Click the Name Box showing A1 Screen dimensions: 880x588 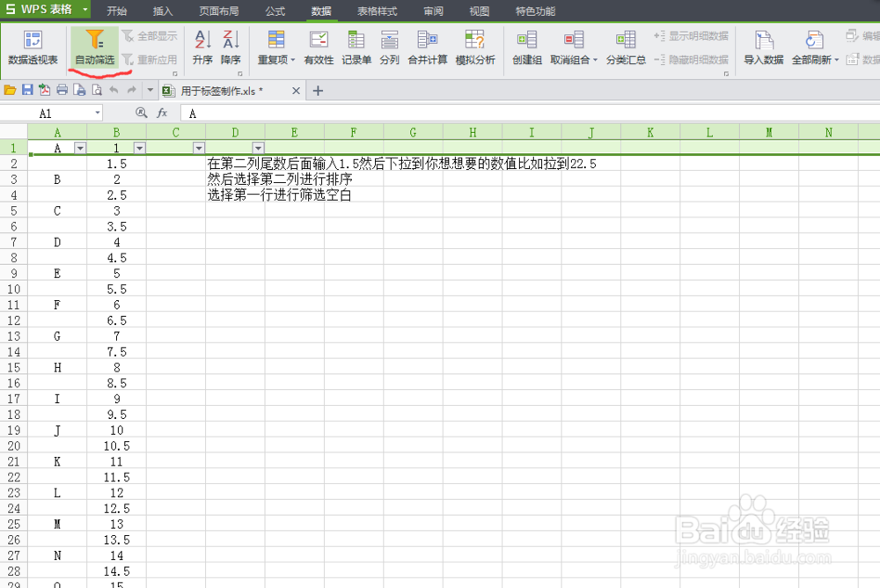[46, 114]
